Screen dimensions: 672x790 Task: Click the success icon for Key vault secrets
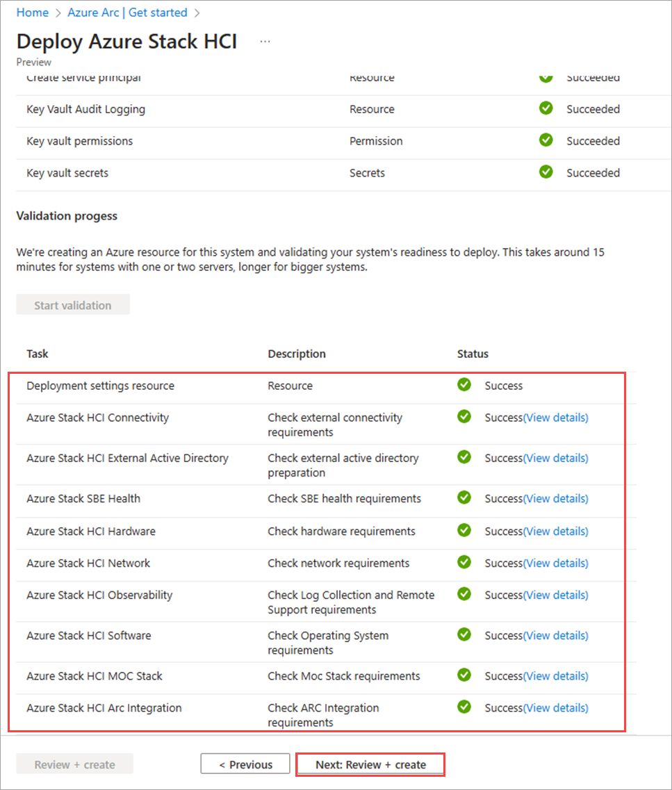pyautogui.click(x=546, y=172)
